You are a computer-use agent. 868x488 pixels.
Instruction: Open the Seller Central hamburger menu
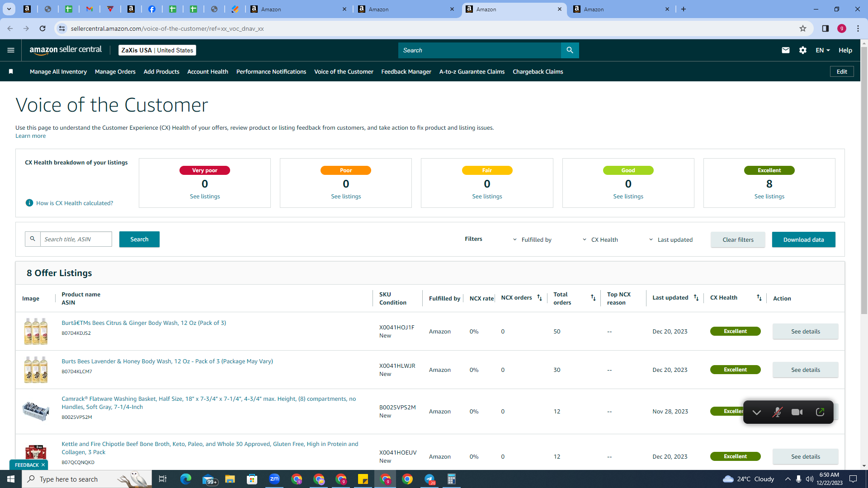[11, 50]
